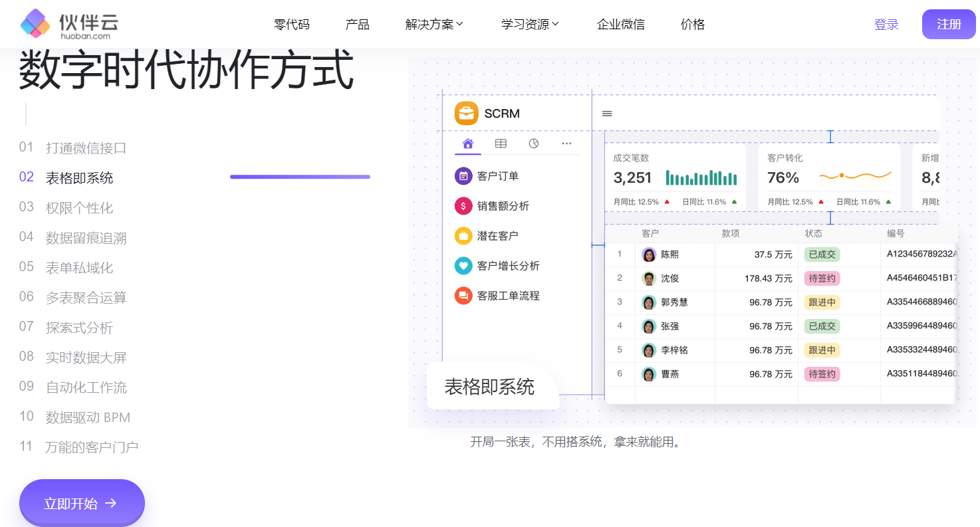Click the 客服工单流程 chat icon
Image resolution: width=980 pixels, height=527 pixels.
(463, 296)
